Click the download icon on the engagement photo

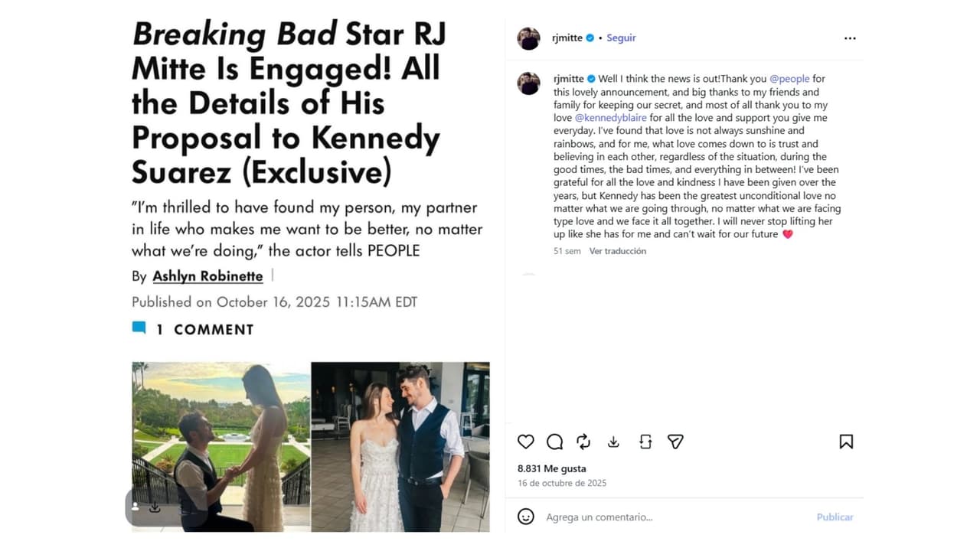(x=155, y=507)
